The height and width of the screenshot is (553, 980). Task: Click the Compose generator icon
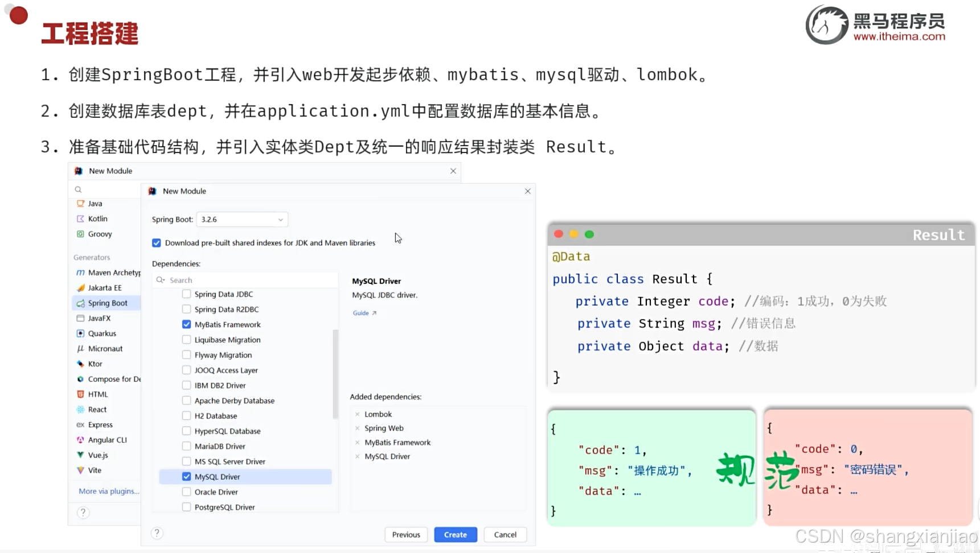[80, 379]
